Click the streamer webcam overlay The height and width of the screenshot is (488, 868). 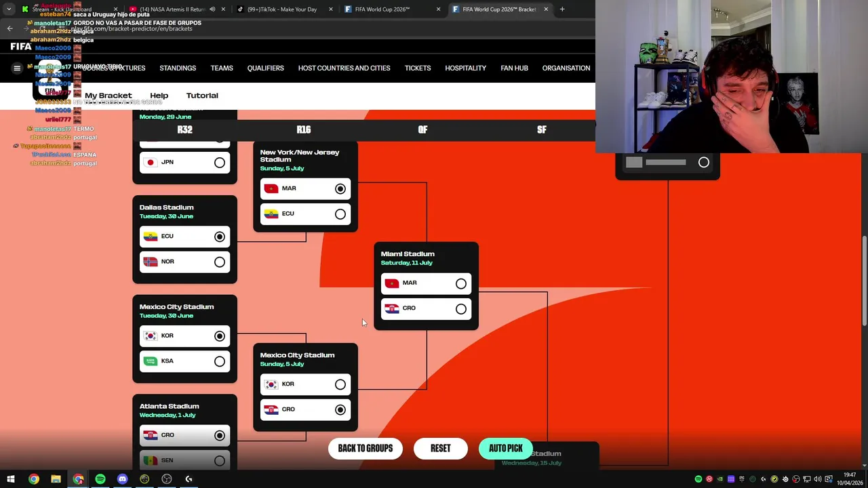pyautogui.click(x=732, y=77)
